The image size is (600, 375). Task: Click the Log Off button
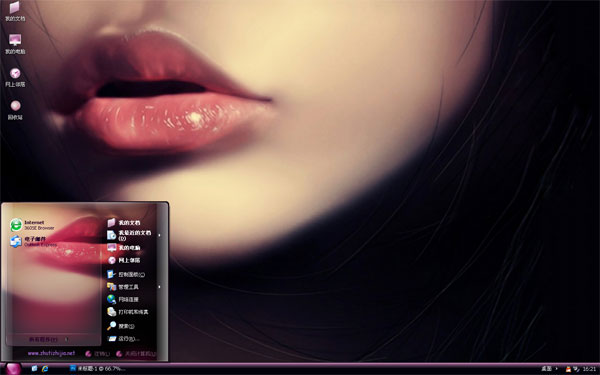click(97, 354)
